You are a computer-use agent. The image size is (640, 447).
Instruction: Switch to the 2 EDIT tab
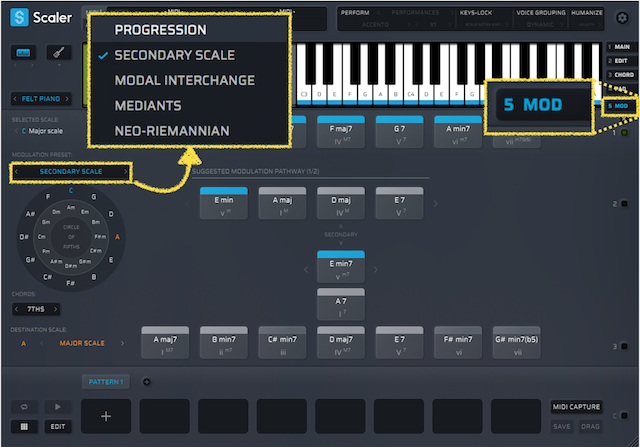point(620,61)
